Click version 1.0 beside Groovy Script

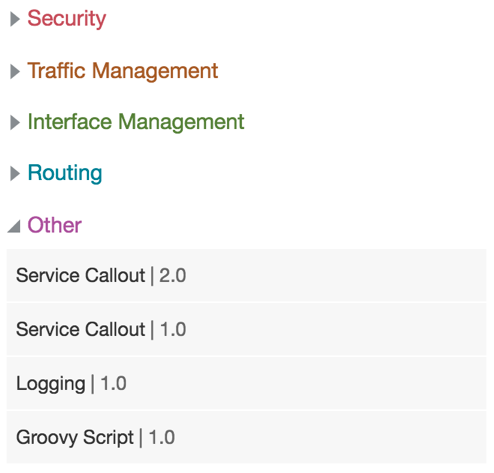(x=162, y=438)
